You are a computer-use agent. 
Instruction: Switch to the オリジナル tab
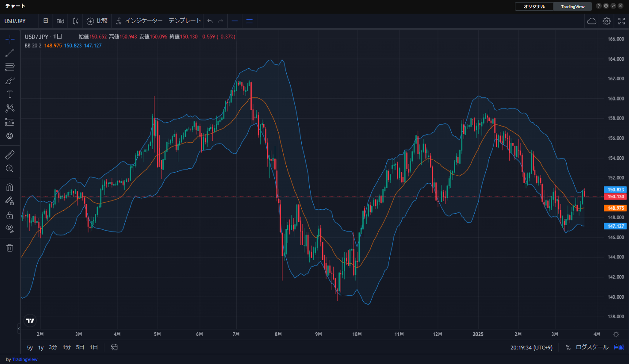pos(534,6)
